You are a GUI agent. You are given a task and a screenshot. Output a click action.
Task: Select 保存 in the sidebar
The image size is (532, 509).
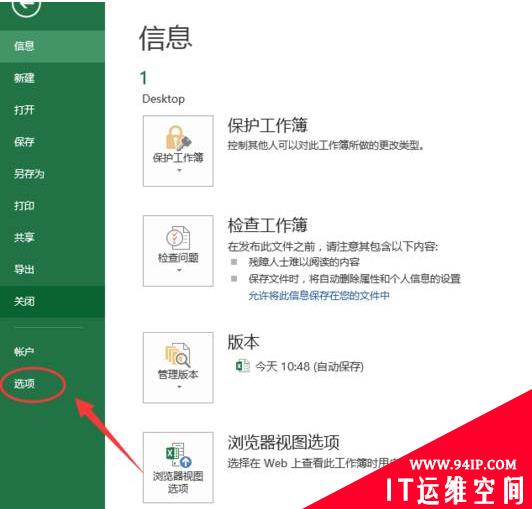52,142
